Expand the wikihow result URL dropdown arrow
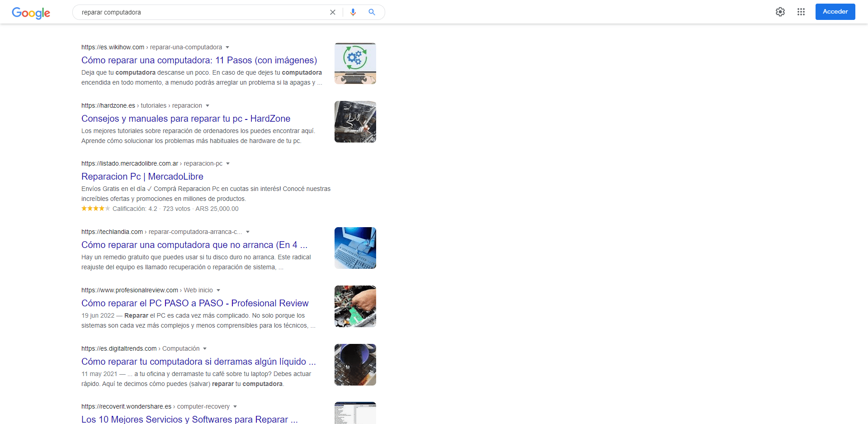This screenshot has width=868, height=424. point(227,48)
